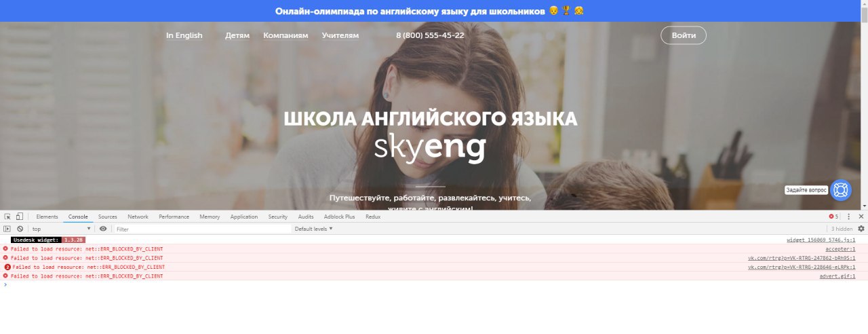Open console settings gear icon

coord(861,229)
